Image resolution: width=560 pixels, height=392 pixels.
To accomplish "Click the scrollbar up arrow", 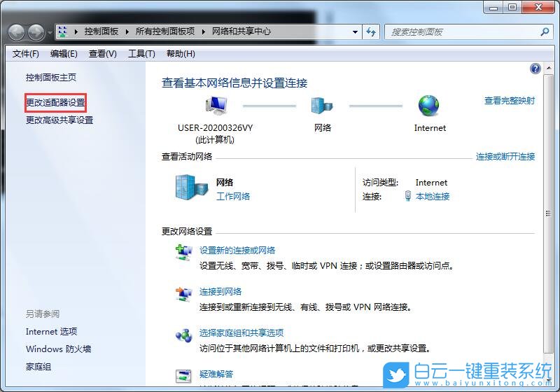I will click(549, 68).
